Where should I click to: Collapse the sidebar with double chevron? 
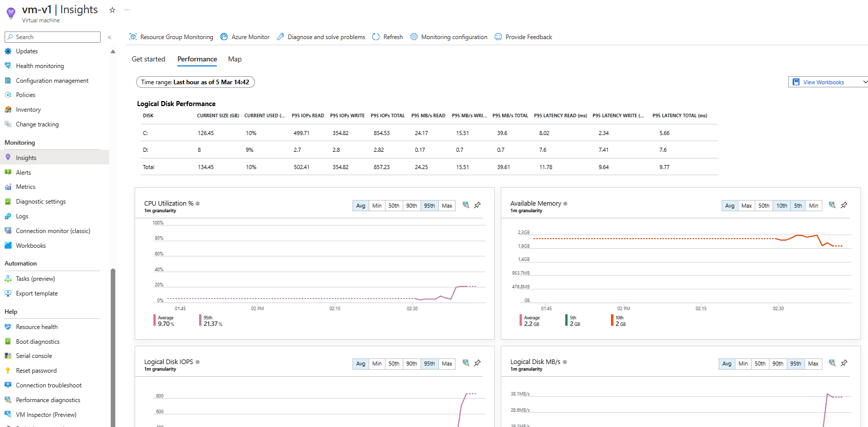(x=109, y=37)
